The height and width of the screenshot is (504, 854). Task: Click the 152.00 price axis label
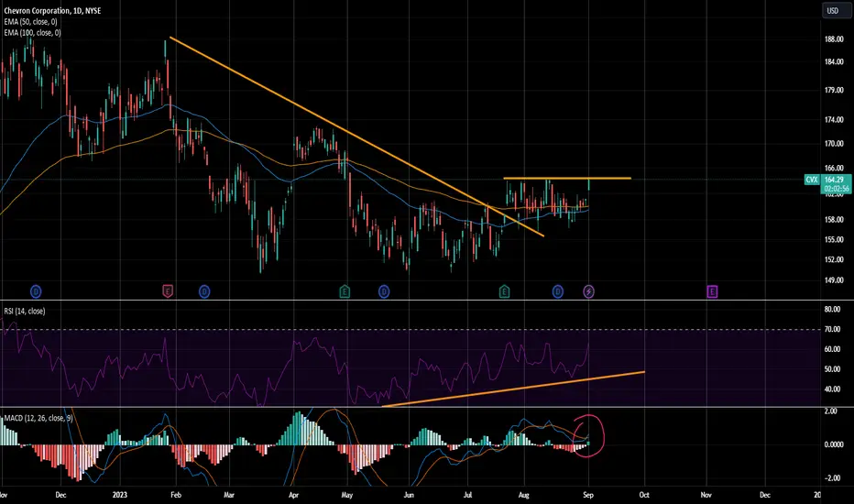pyautogui.click(x=834, y=260)
